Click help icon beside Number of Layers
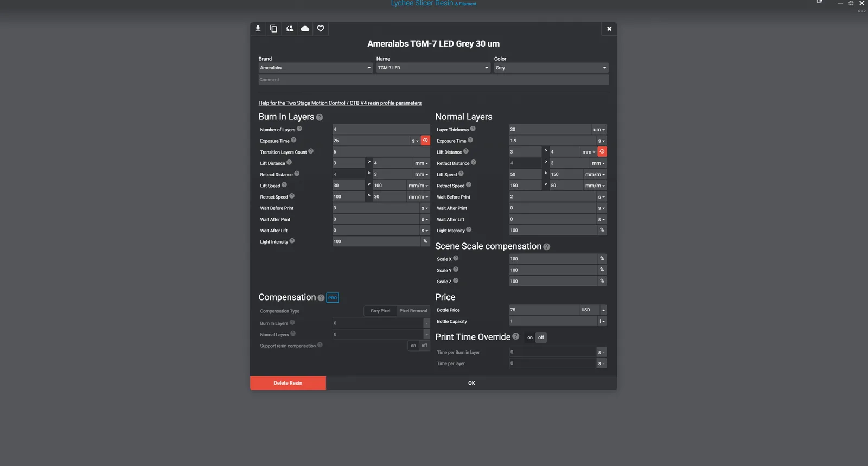Viewport: 868px width, 466px height. click(x=299, y=129)
